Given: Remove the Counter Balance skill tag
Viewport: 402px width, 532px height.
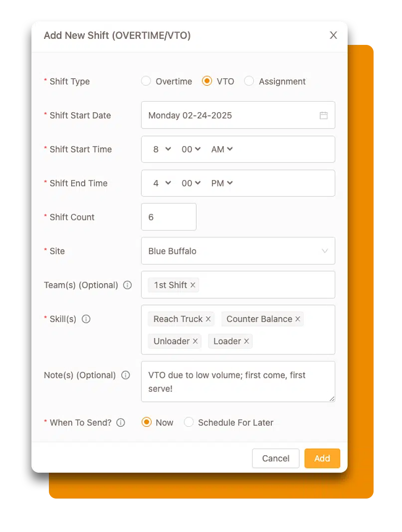Looking at the screenshot, I should [298, 319].
